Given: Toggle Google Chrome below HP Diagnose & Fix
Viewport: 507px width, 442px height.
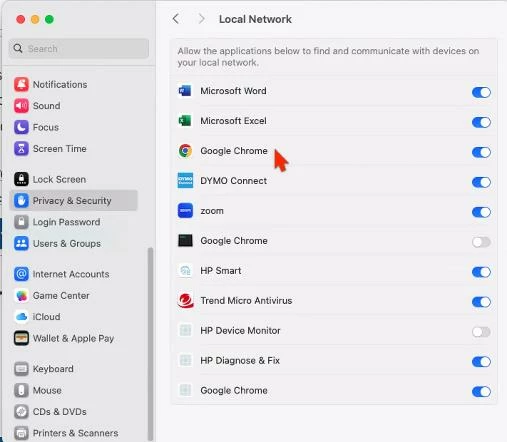Looking at the screenshot, I should (481, 392).
